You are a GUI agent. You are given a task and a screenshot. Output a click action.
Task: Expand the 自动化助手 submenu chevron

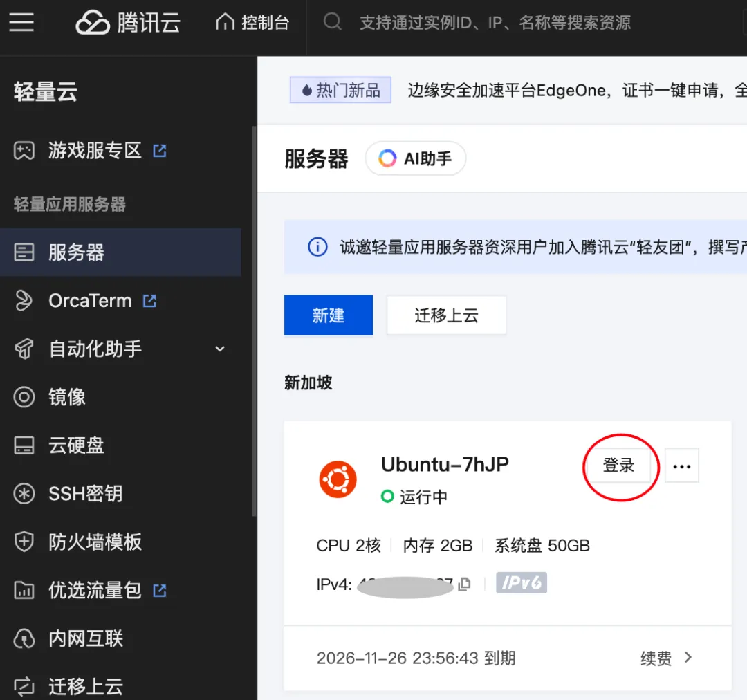pyautogui.click(x=220, y=349)
